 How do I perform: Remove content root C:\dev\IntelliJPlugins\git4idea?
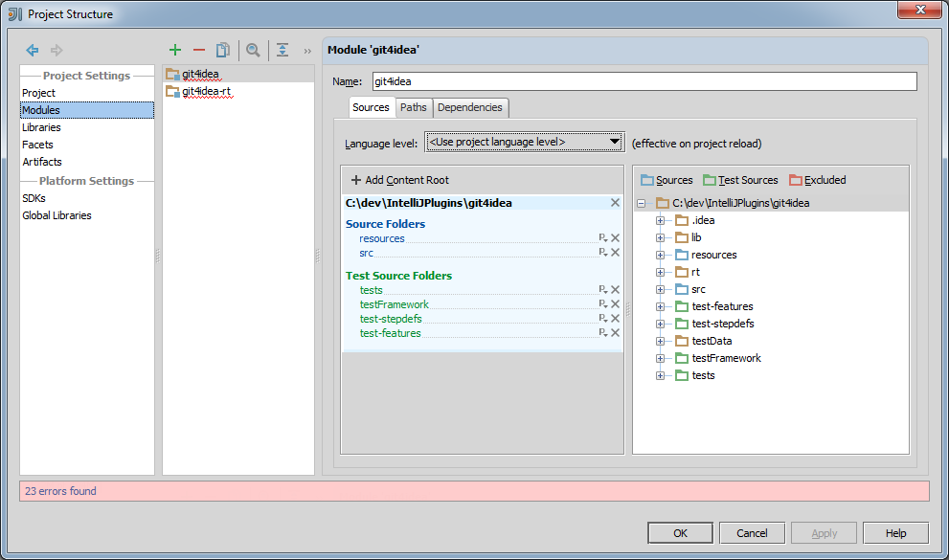615,203
